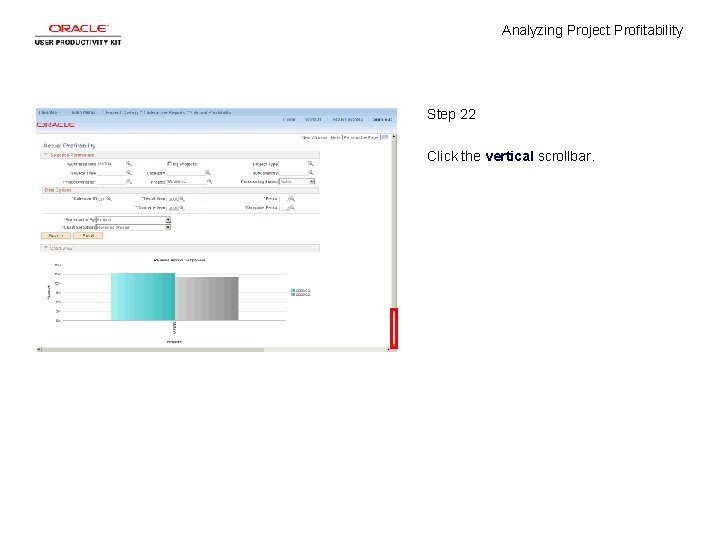720x540 pixels.
Task: Click the Data Options header text
Action: (58, 190)
